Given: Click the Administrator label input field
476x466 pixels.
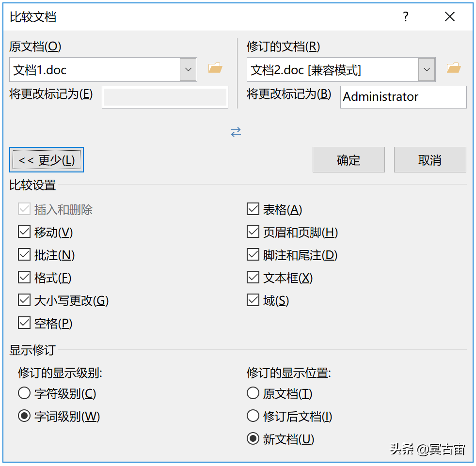Looking at the screenshot, I should [x=403, y=97].
